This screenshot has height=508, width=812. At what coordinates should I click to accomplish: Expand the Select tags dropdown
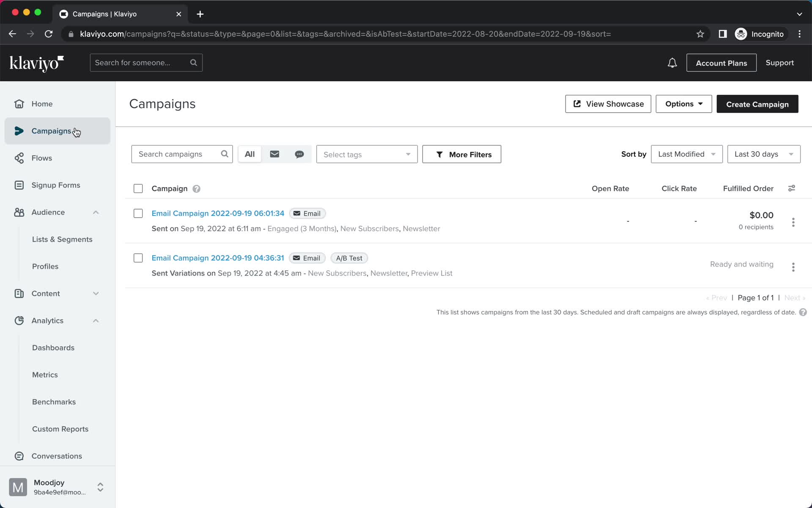[367, 154]
